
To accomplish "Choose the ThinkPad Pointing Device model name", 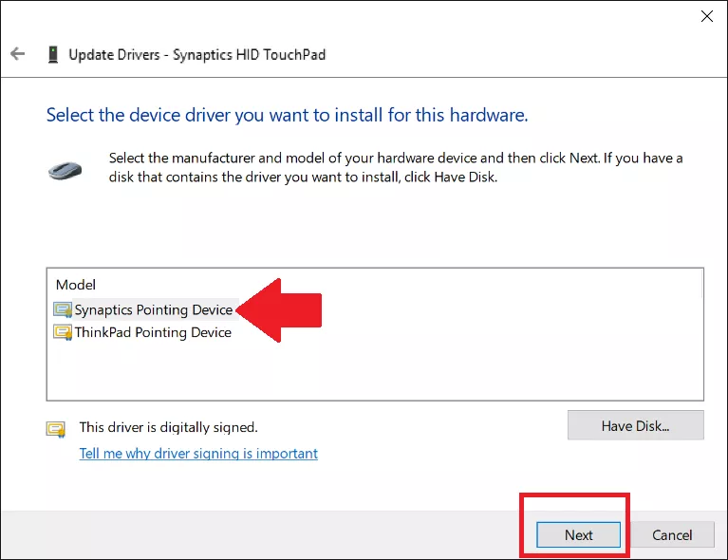I will pyautogui.click(x=153, y=333).
